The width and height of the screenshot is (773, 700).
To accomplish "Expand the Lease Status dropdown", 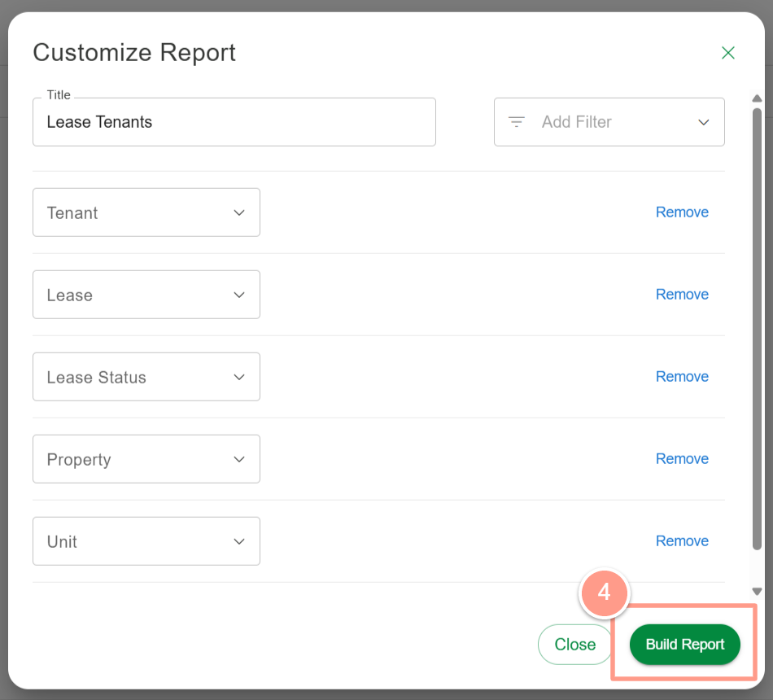I will click(146, 377).
